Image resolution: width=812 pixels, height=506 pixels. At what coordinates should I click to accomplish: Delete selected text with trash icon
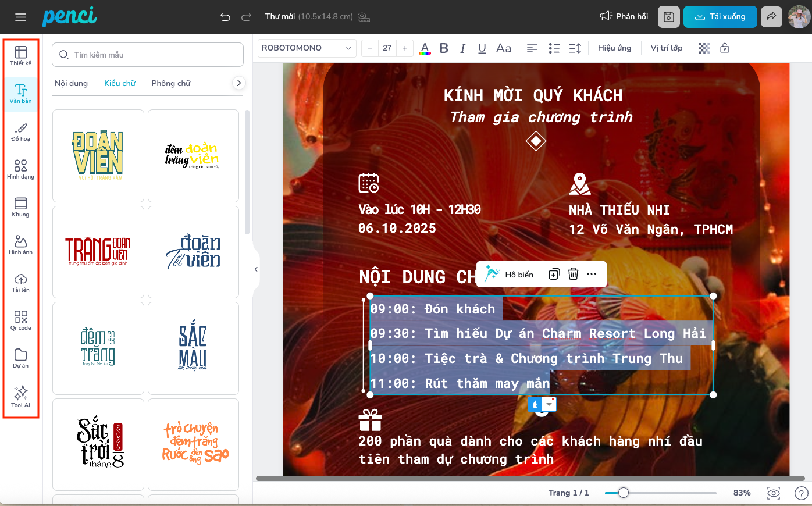(x=573, y=274)
